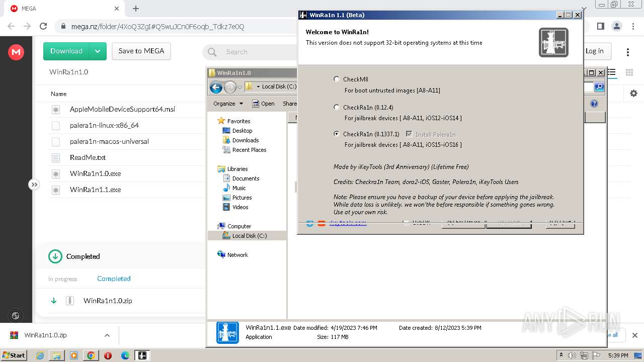The height and width of the screenshot is (362, 644).
Task: Click Save to MEGA button
Action: point(141,51)
